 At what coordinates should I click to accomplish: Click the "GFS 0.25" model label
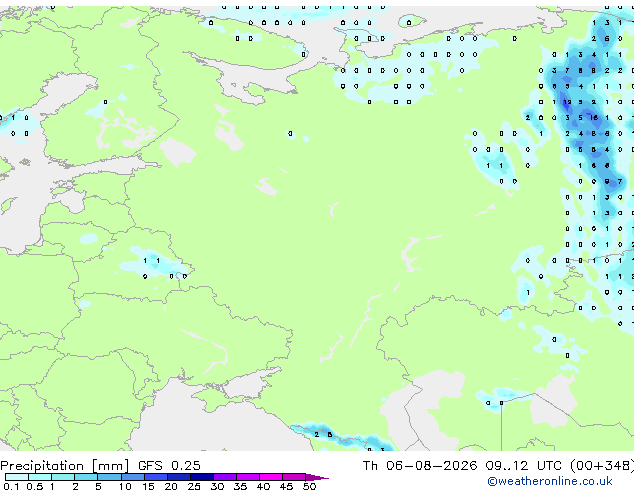[x=169, y=466]
